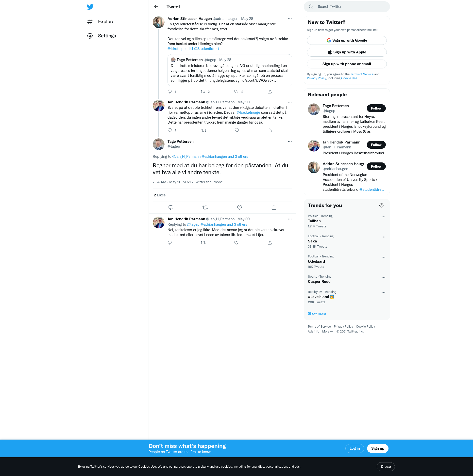Follow Tage Pettersen

tap(376, 108)
